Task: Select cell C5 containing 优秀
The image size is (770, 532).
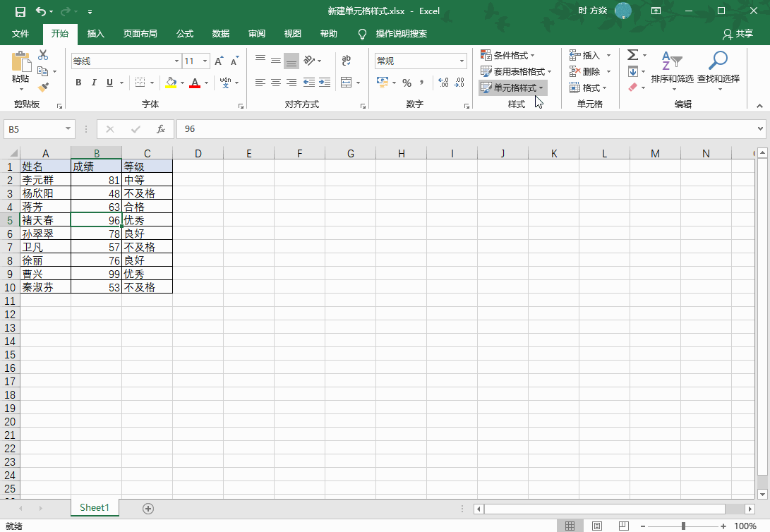Action: click(x=148, y=220)
